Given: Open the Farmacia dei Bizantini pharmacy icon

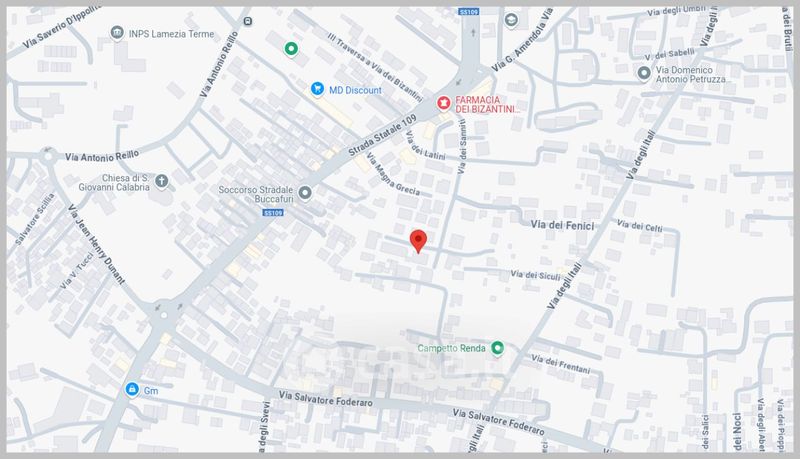Looking at the screenshot, I should tap(443, 103).
